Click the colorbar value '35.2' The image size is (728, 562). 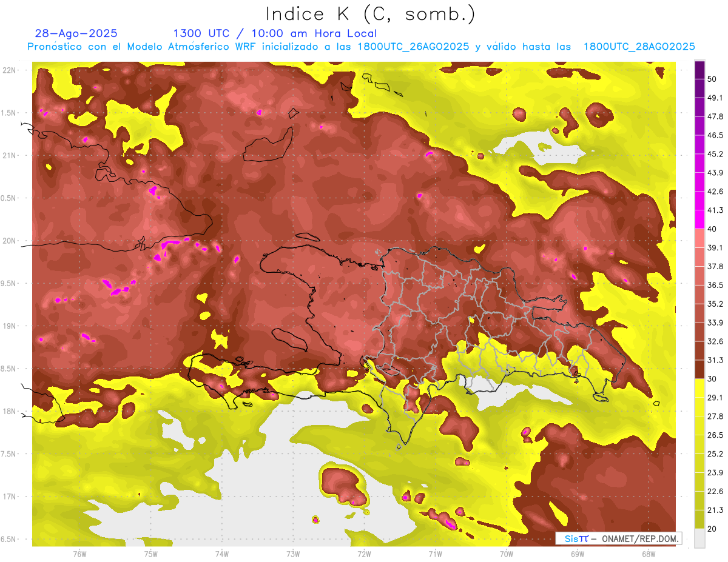tap(715, 304)
